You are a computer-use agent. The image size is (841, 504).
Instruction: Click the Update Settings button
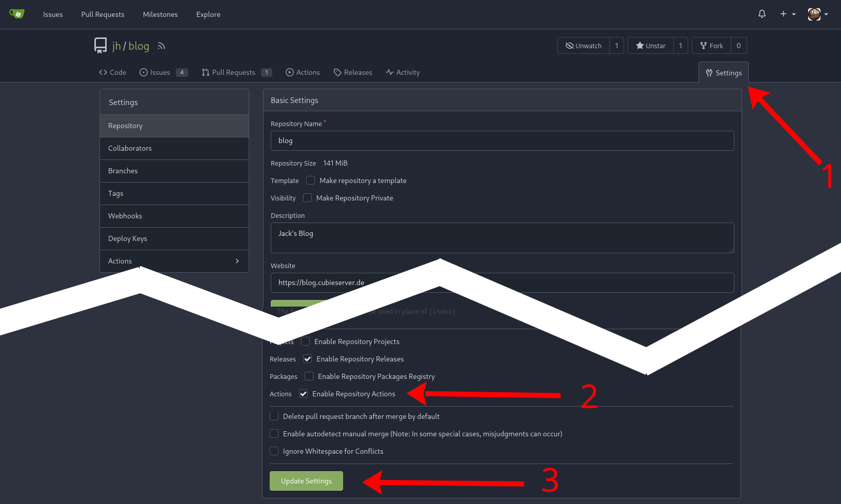[306, 481]
